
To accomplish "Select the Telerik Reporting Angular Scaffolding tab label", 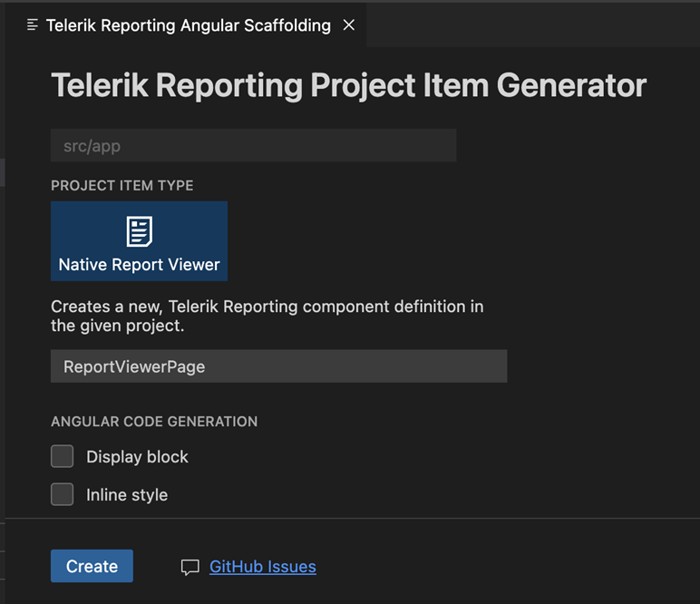I will [x=188, y=25].
